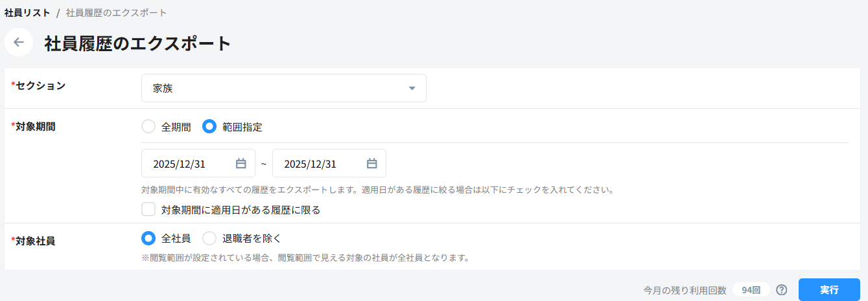Click the 94回 remaining usage badge
868x301 pixels.
point(751,290)
